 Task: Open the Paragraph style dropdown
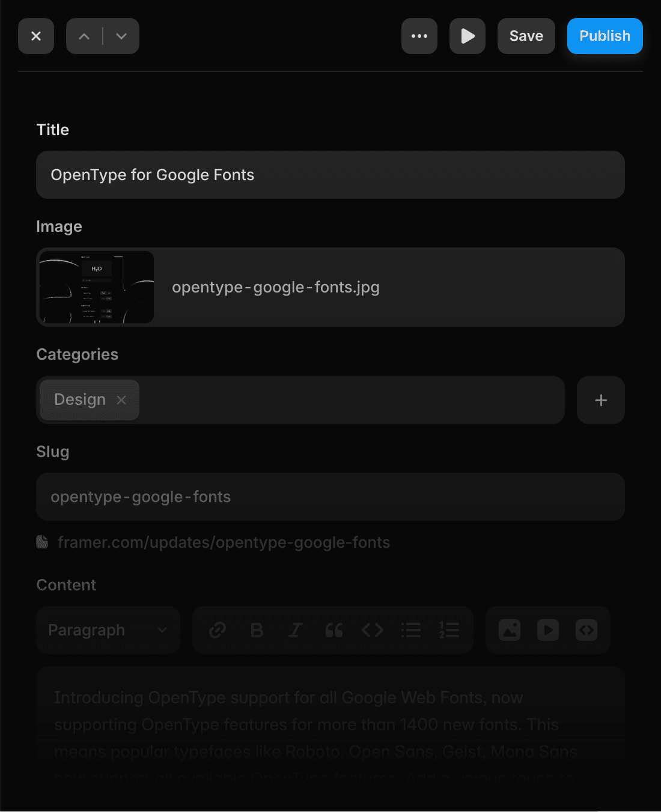[108, 630]
